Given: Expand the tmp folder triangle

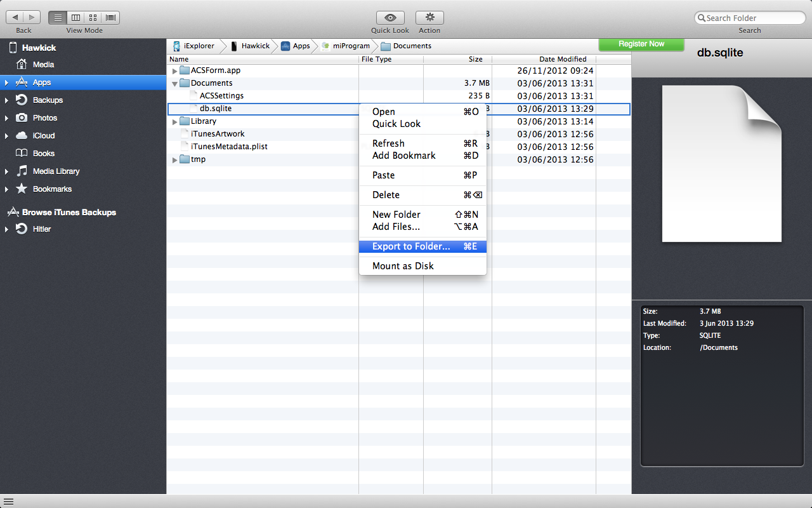Looking at the screenshot, I should coord(175,160).
